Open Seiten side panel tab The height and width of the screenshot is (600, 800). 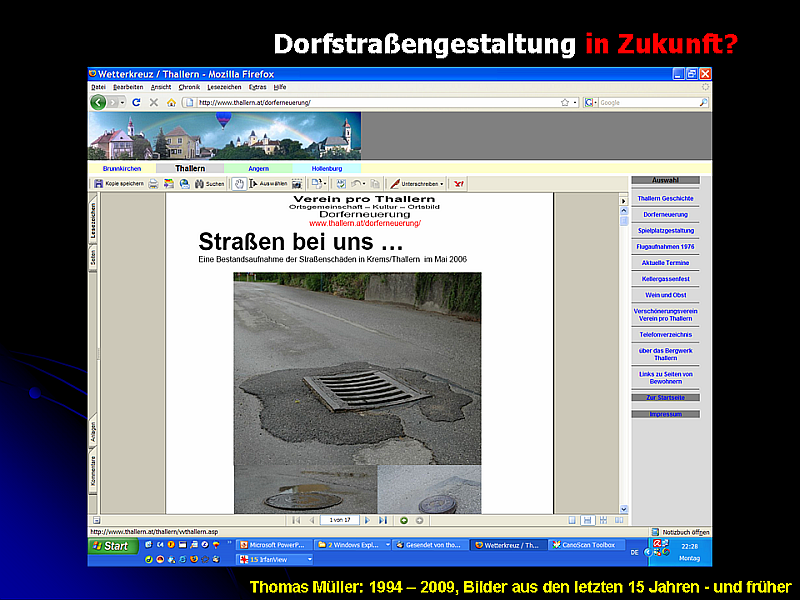coord(93,257)
